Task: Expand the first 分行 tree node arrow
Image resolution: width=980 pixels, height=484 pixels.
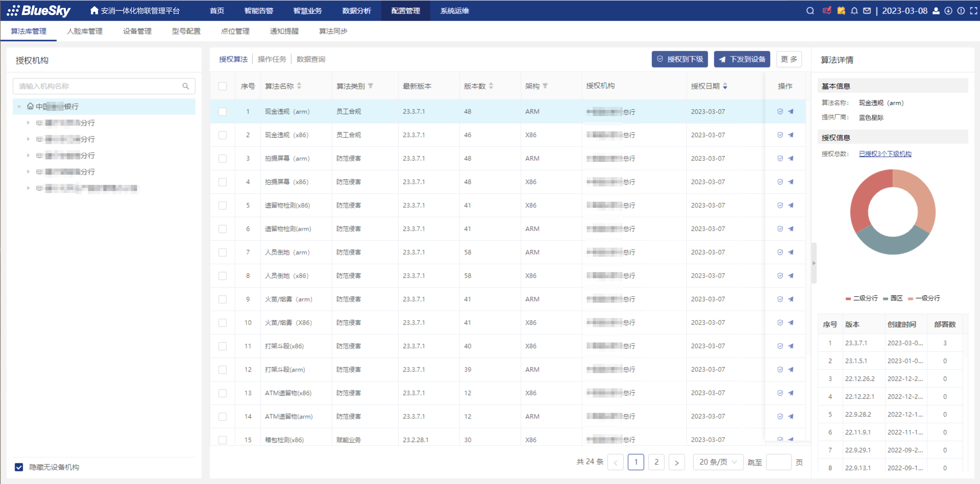Action: pos(28,123)
